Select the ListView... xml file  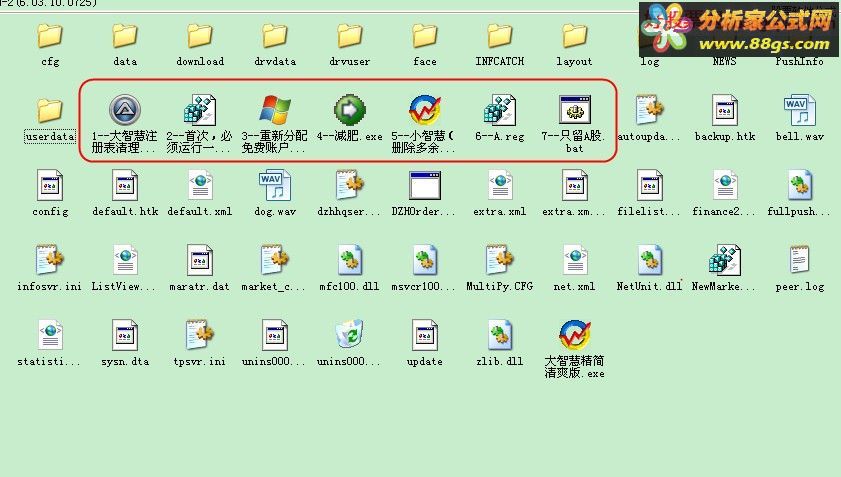coord(125,260)
